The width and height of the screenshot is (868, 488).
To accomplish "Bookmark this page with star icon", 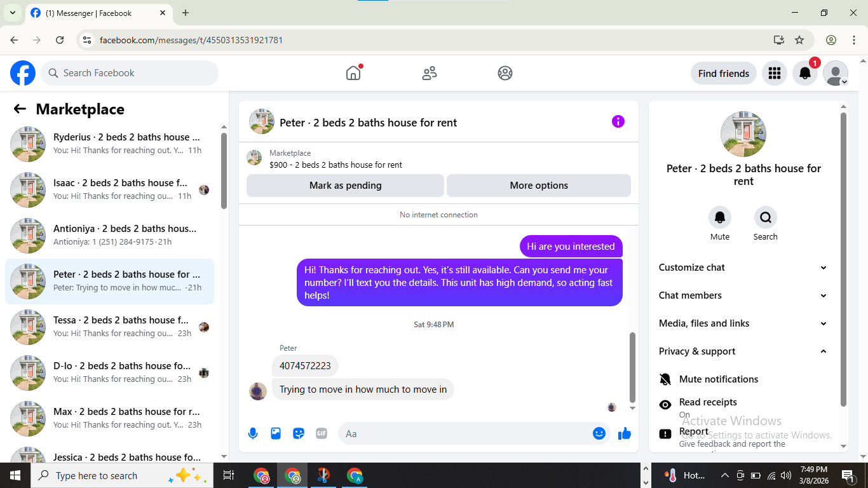I will click(x=799, y=40).
